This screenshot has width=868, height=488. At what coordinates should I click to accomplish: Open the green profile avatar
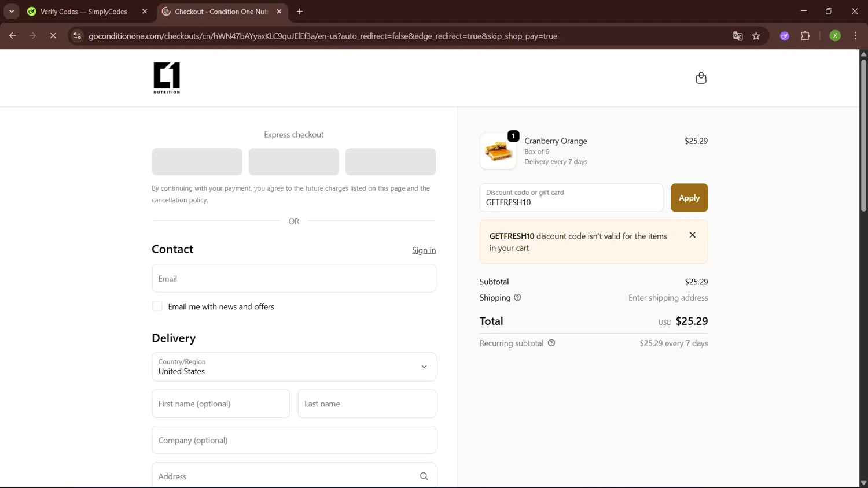(835, 36)
